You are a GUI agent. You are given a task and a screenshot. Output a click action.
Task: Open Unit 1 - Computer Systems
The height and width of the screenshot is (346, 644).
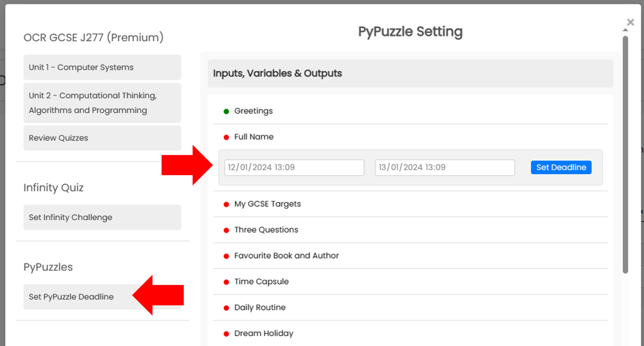(x=102, y=67)
